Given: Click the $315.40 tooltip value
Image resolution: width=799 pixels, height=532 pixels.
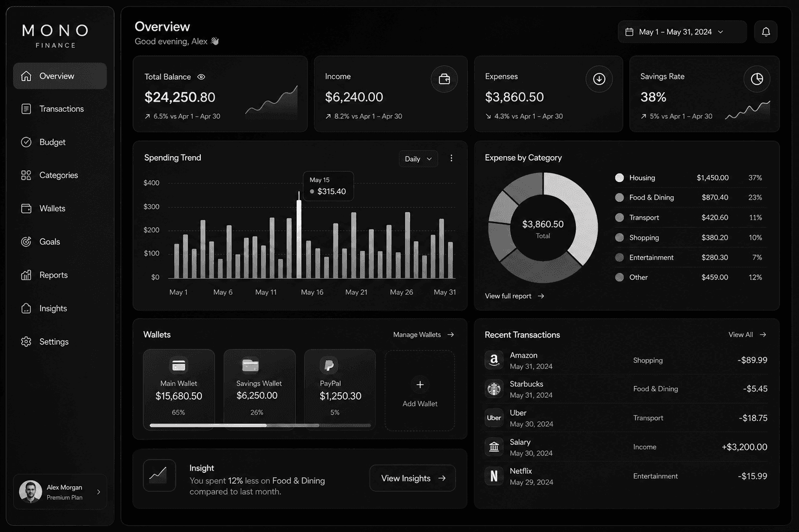Looking at the screenshot, I should pos(332,192).
